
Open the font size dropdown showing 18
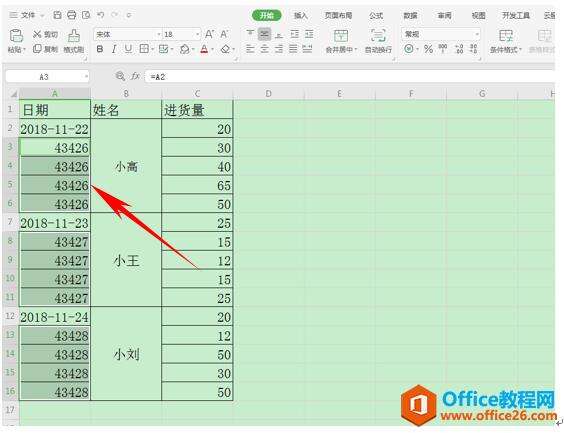[x=197, y=35]
